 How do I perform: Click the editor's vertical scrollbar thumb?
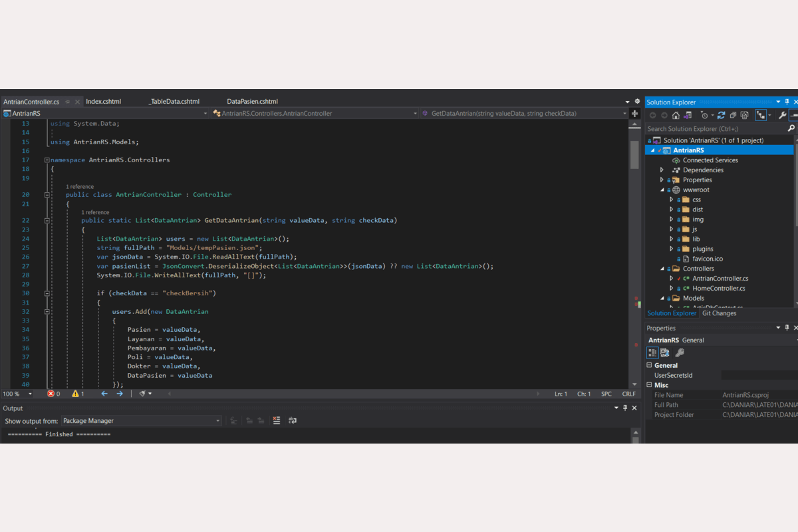634,154
